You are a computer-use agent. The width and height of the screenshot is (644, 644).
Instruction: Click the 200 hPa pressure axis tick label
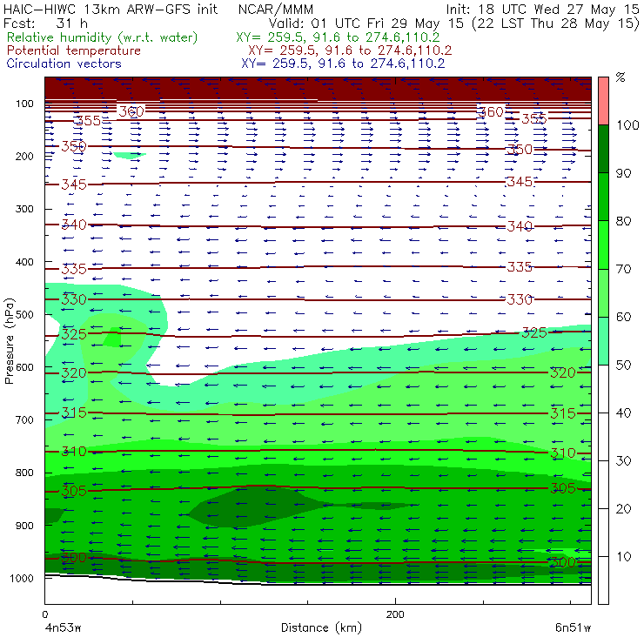click(24, 157)
